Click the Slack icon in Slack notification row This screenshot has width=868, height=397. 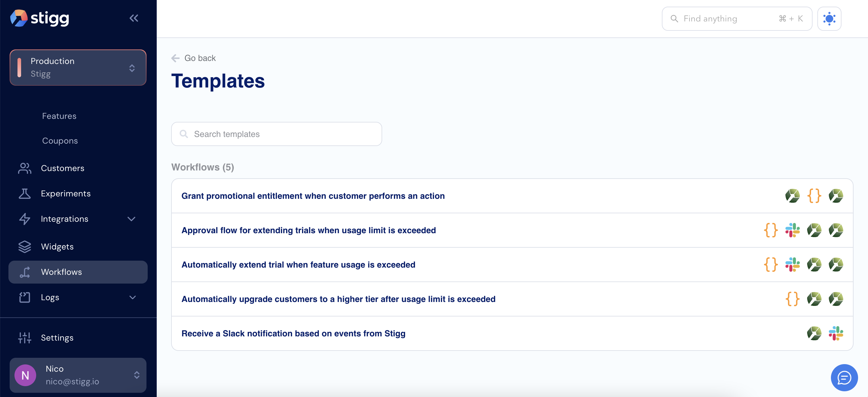click(x=836, y=333)
